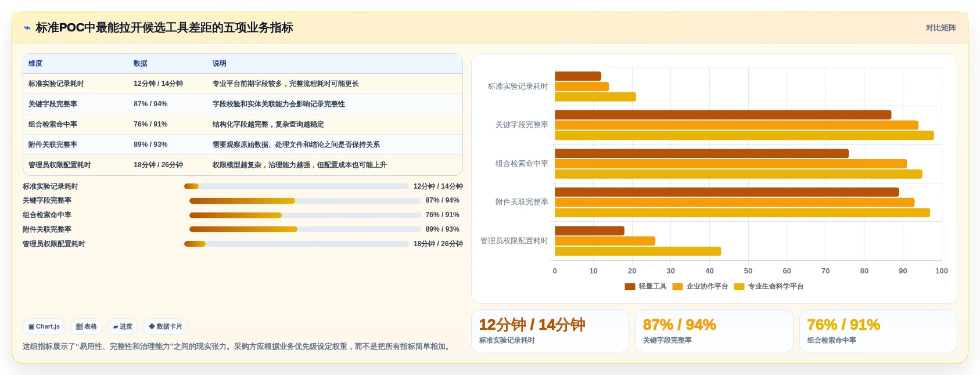The height and width of the screenshot is (375, 980).
Task: Click x-axis tick label 50
Action: click(748, 271)
